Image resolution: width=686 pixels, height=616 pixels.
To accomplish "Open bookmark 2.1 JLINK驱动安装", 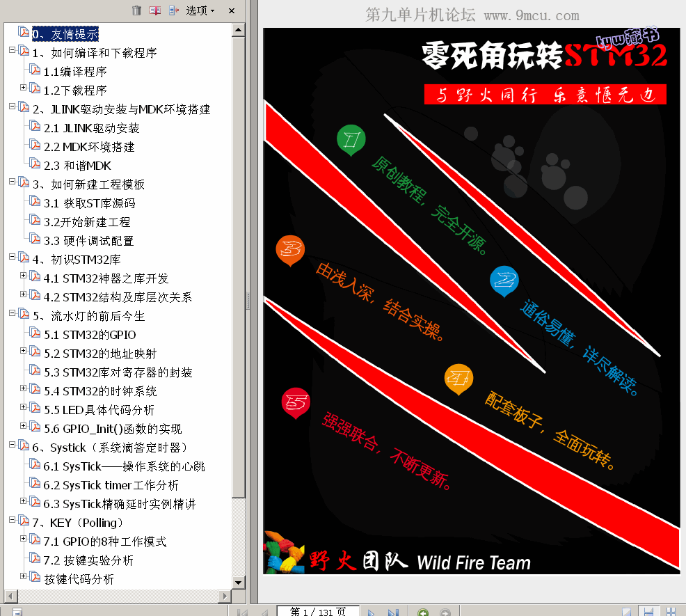I will [91, 128].
